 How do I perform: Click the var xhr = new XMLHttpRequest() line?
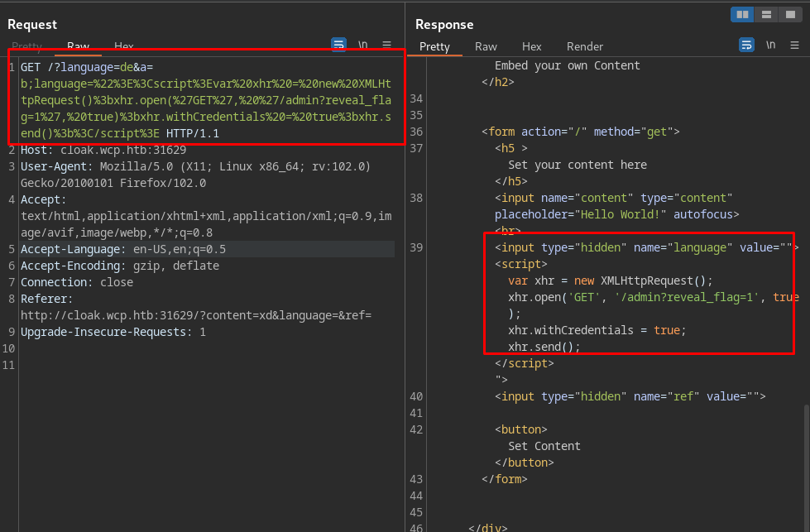click(610, 280)
